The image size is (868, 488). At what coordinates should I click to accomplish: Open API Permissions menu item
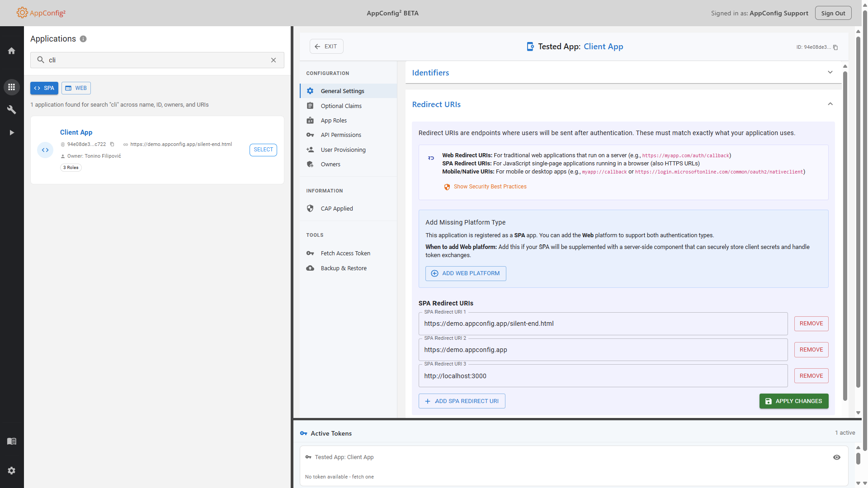pyautogui.click(x=348, y=135)
